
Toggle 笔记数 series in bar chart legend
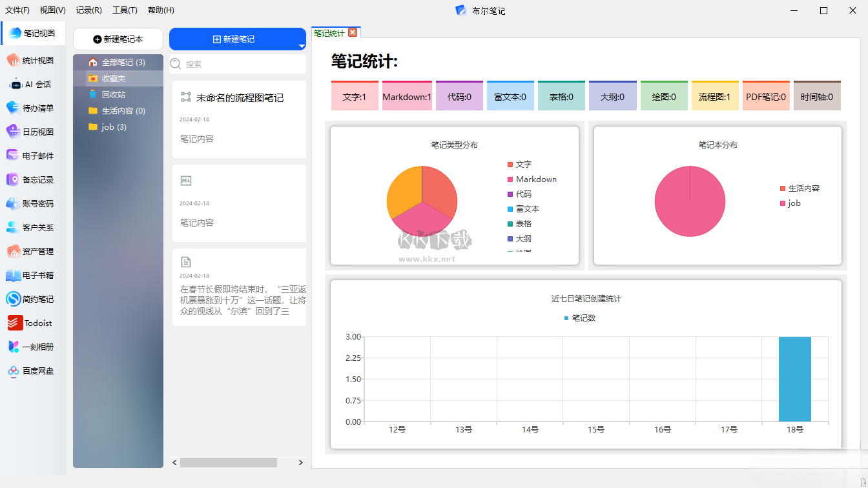point(580,318)
